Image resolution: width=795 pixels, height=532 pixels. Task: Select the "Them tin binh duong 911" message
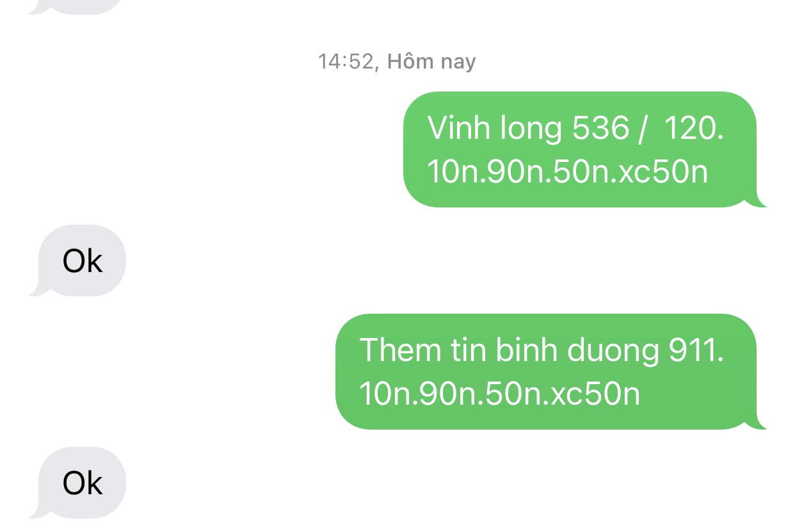pyautogui.click(x=546, y=371)
